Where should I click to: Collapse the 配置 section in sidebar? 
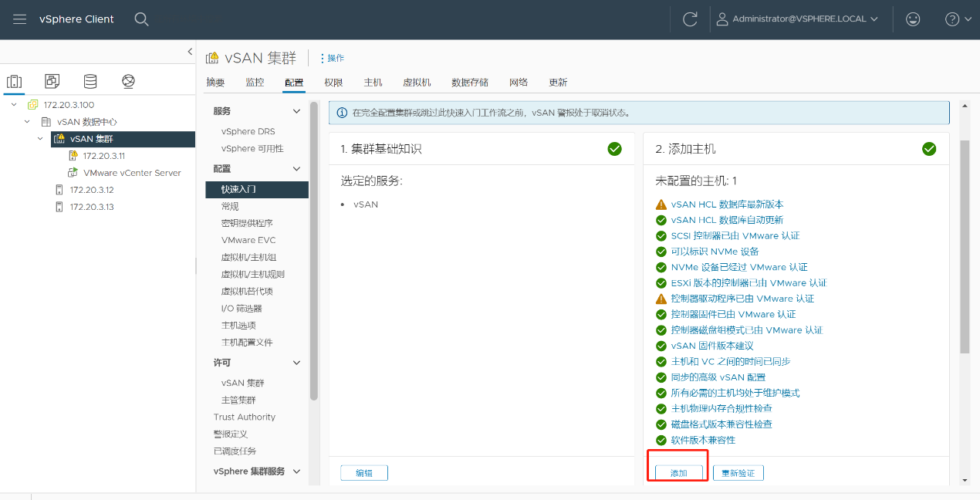tap(296, 168)
